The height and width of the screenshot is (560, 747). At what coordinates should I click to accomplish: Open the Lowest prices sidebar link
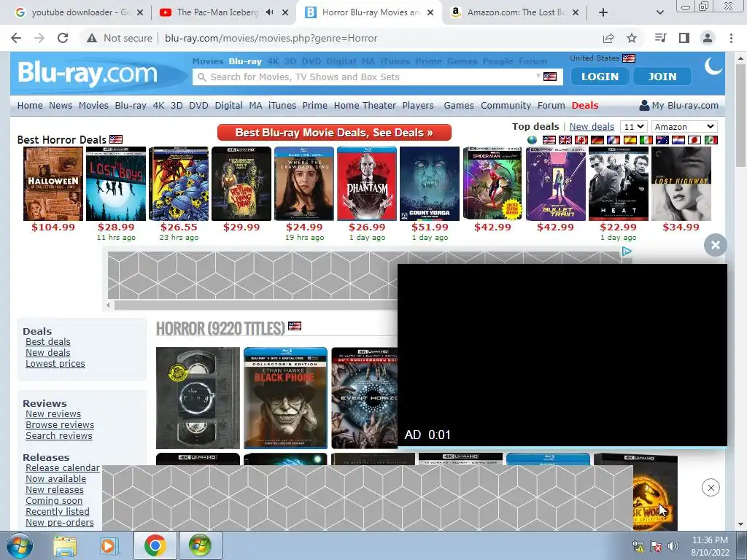pos(55,364)
